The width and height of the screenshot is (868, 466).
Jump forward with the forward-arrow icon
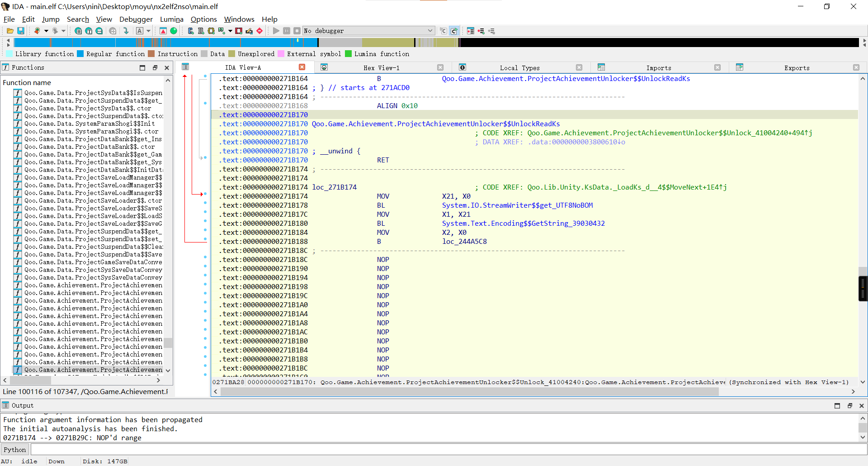[55, 31]
